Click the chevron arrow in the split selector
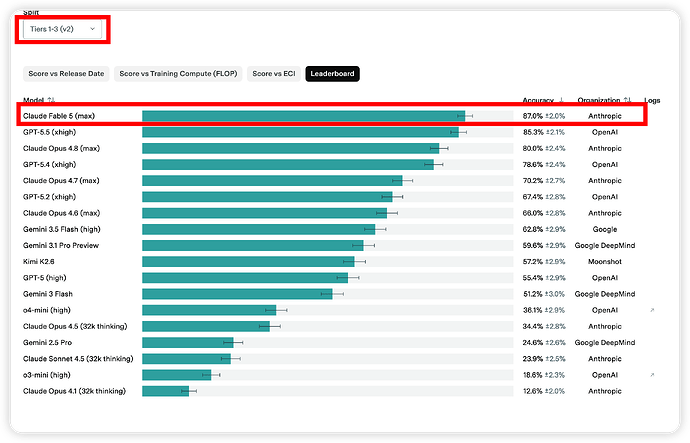Image resolution: width=690 pixels, height=443 pixels. point(92,29)
